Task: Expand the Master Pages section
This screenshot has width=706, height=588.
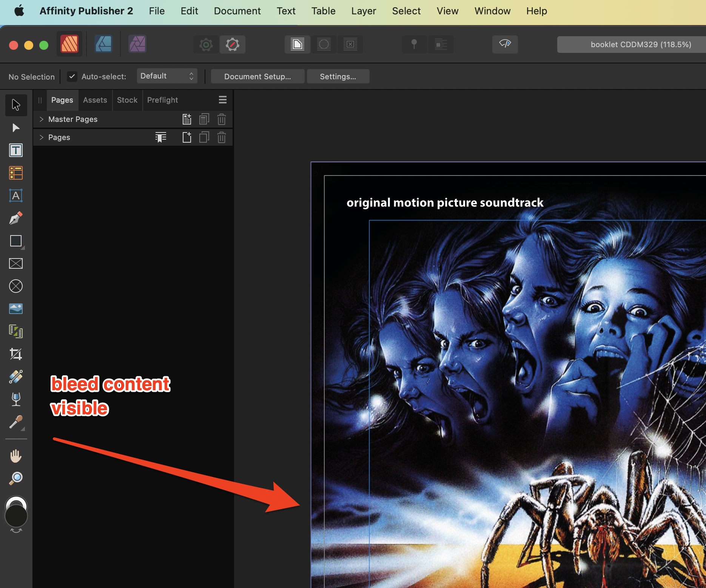Action: [x=42, y=119]
